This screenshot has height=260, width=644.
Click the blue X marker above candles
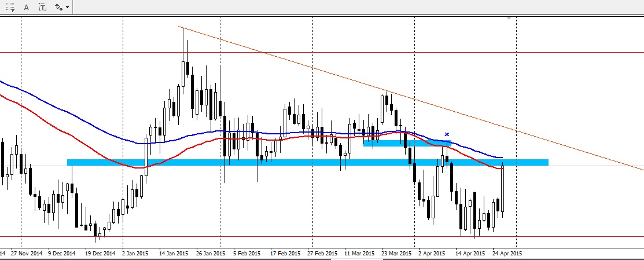447,134
